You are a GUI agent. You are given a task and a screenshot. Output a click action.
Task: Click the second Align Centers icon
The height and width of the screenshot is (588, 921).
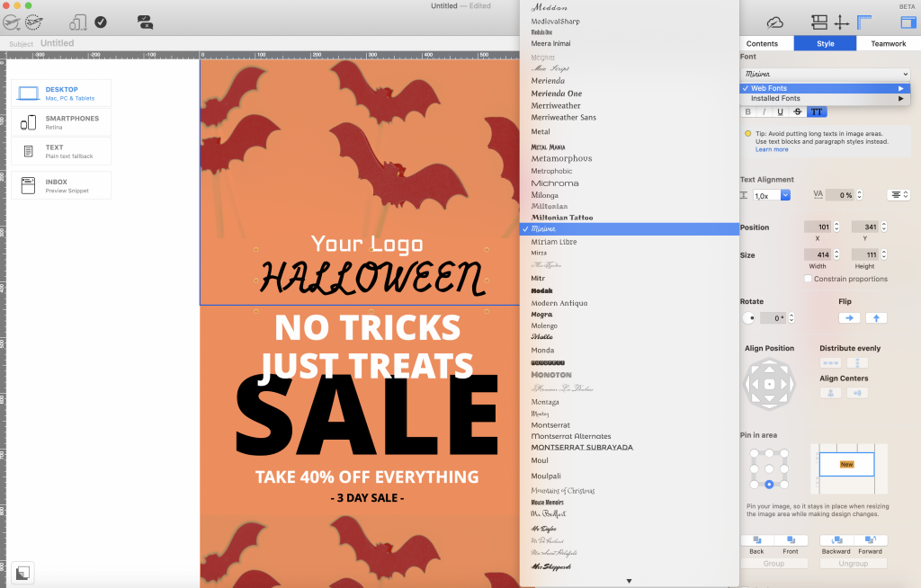point(857,393)
